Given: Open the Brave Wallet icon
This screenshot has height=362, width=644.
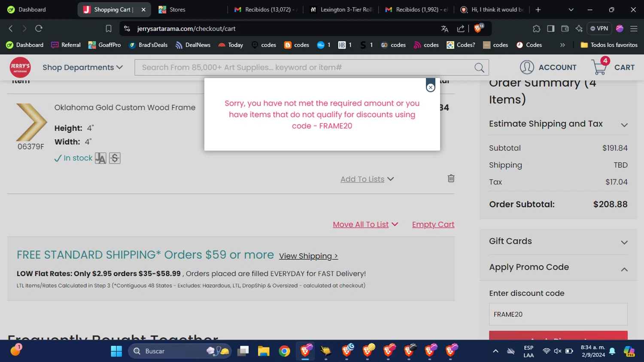Looking at the screenshot, I should tap(565, 29).
